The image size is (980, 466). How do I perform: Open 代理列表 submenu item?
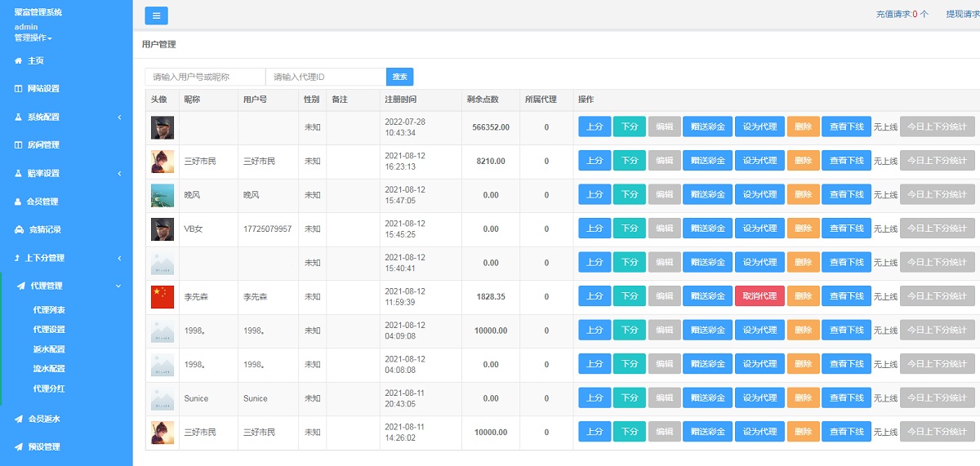point(49,310)
